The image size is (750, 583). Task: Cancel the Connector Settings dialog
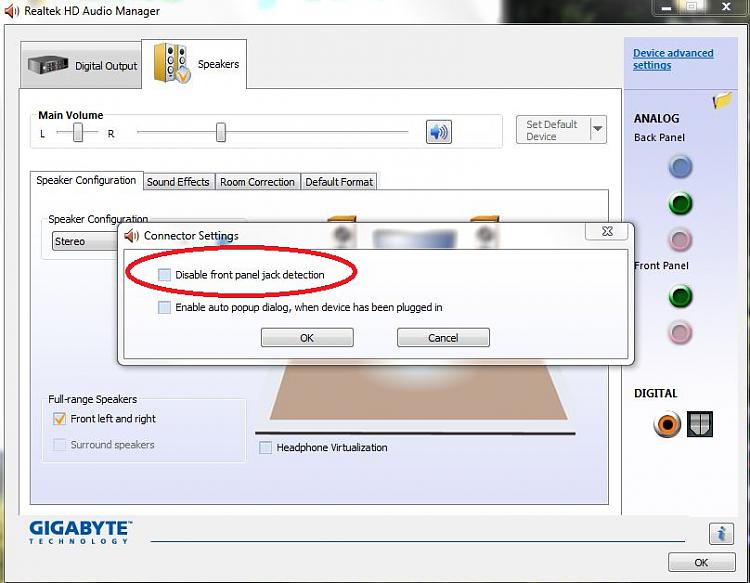click(x=443, y=338)
